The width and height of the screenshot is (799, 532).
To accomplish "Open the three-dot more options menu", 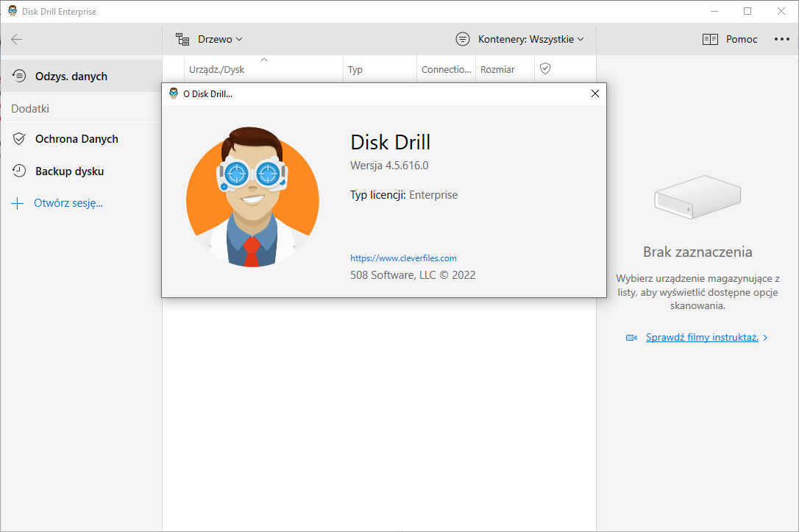I will [781, 39].
